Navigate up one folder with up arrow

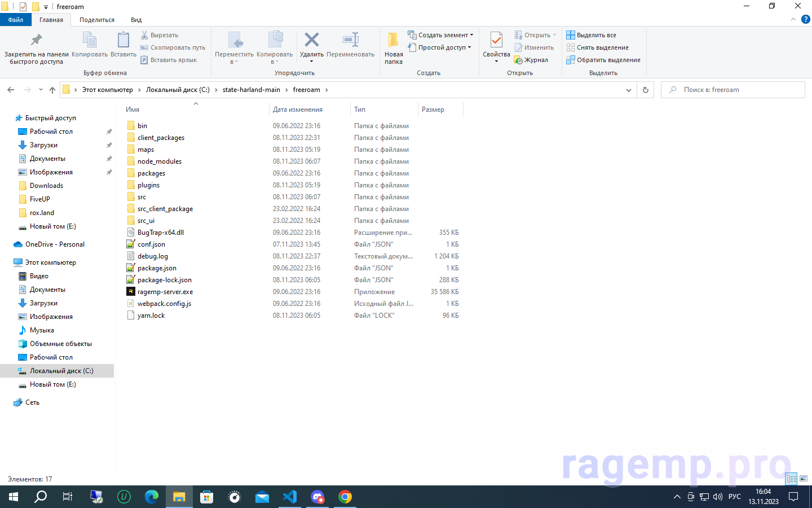pyautogui.click(x=52, y=90)
